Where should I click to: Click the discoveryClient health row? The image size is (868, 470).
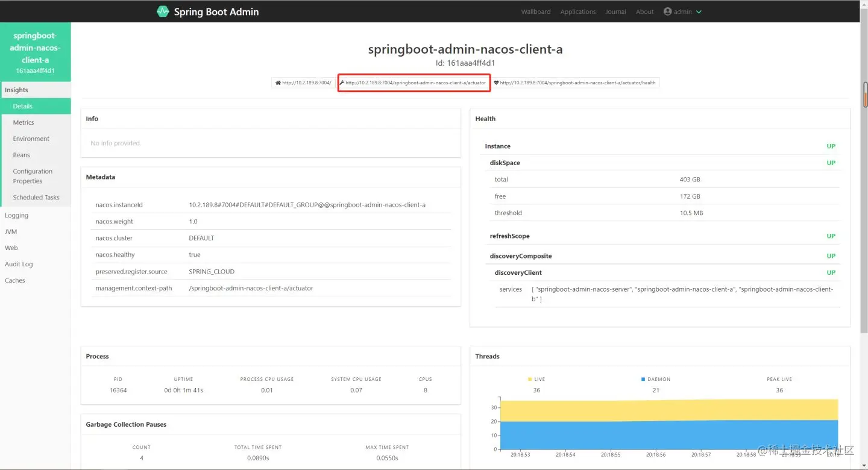[665, 272]
